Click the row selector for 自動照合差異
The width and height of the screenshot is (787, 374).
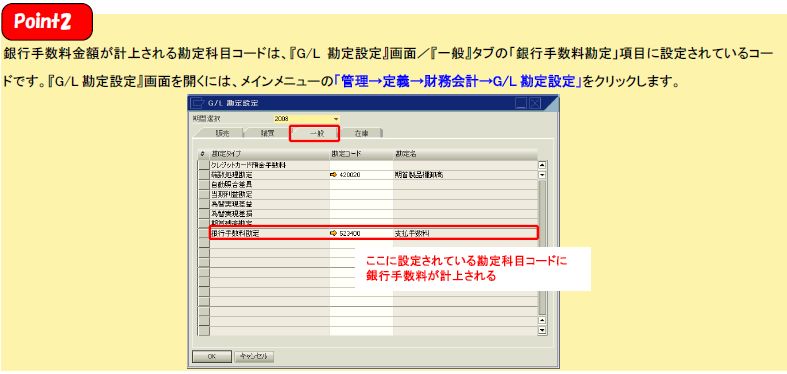tap(204, 185)
